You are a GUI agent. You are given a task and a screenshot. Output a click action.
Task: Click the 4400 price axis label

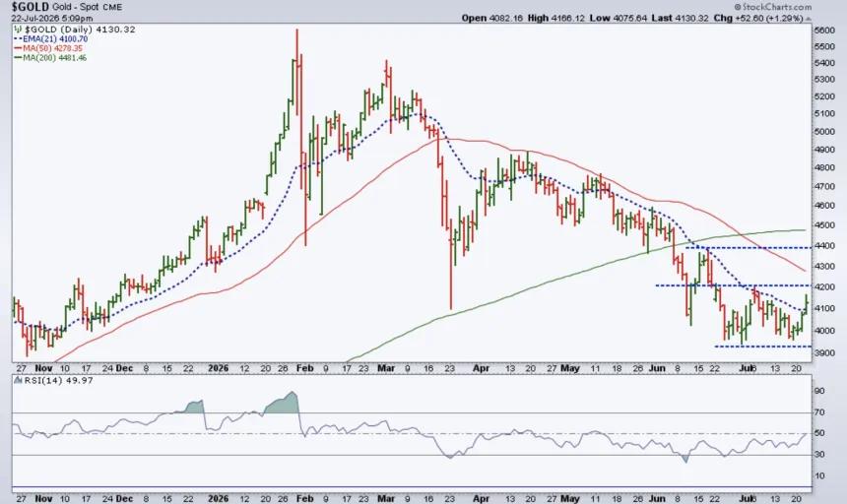[824, 245]
